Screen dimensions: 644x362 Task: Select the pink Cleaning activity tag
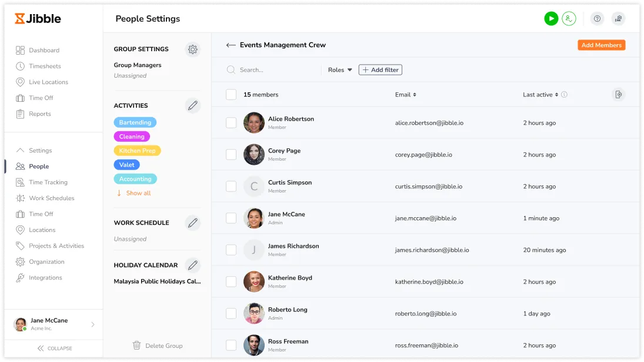click(132, 137)
